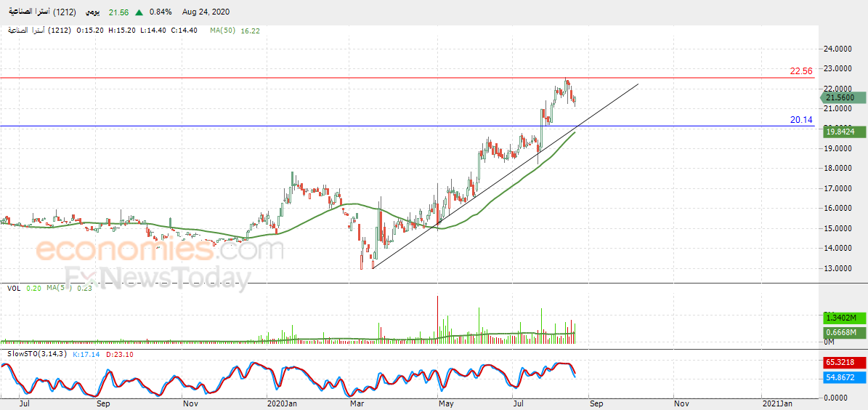Click the 'يومي' daily interval label

[x=91, y=12]
